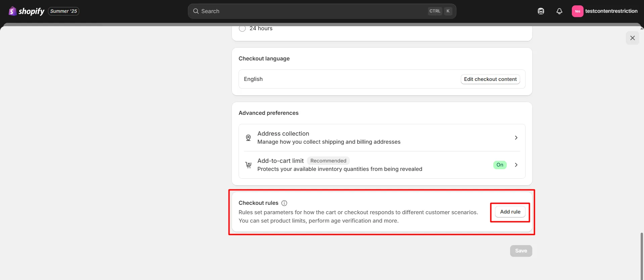Open the testcontentrestriction account avatar
Screen dimensions: 644x280
[x=578, y=11]
